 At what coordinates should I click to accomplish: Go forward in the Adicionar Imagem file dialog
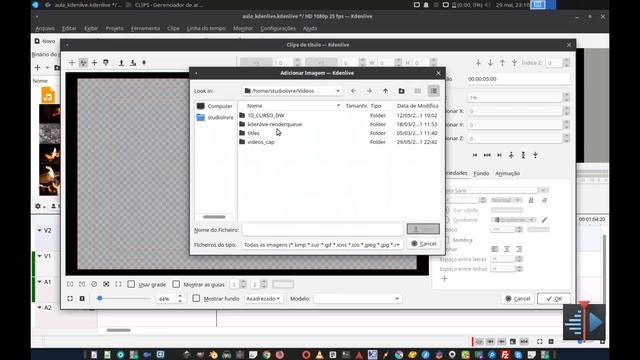point(369,91)
